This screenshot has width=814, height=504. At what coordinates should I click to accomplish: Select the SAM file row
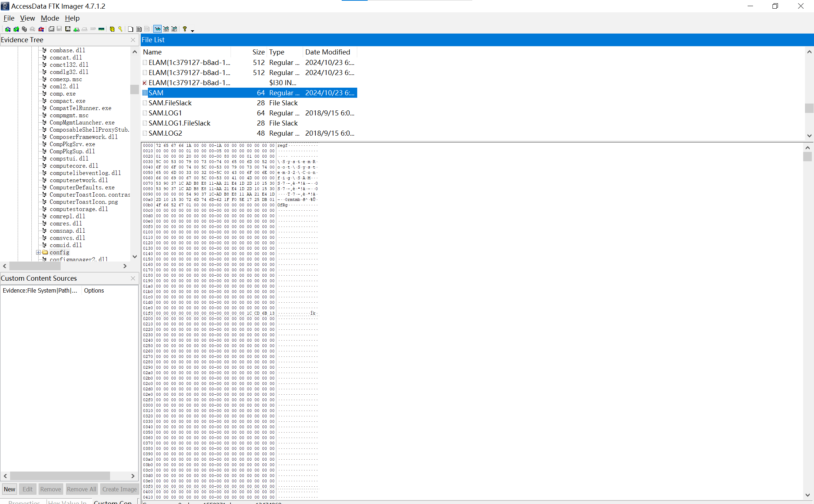(x=249, y=93)
